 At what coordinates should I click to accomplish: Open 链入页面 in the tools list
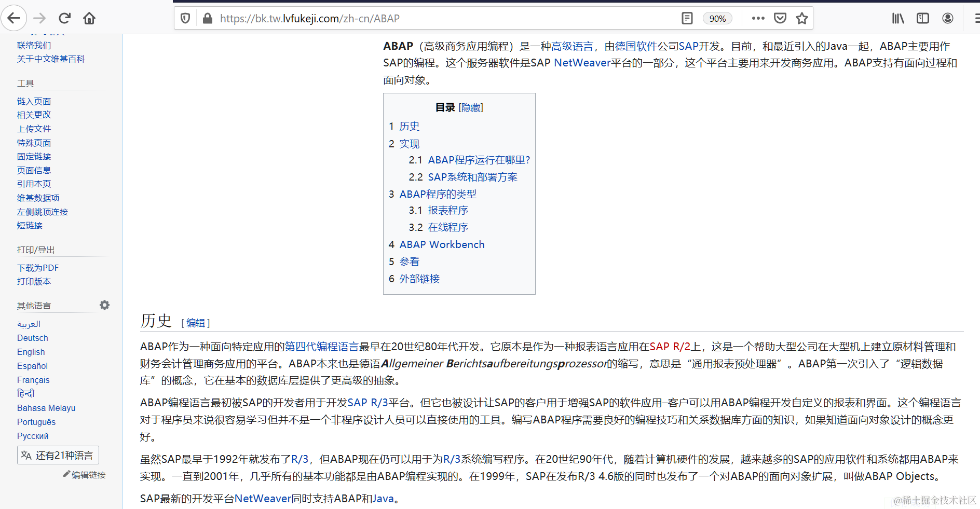(34, 101)
